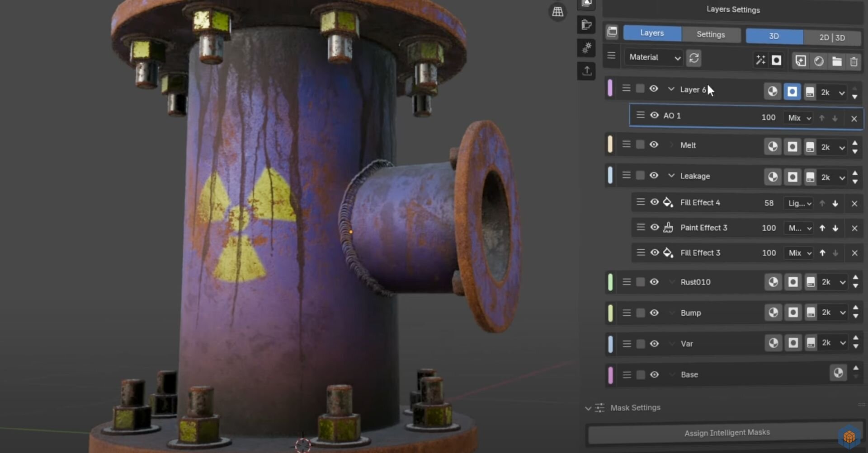
Task: Open AO 1 blend mode Mix dropdown
Action: 798,118
